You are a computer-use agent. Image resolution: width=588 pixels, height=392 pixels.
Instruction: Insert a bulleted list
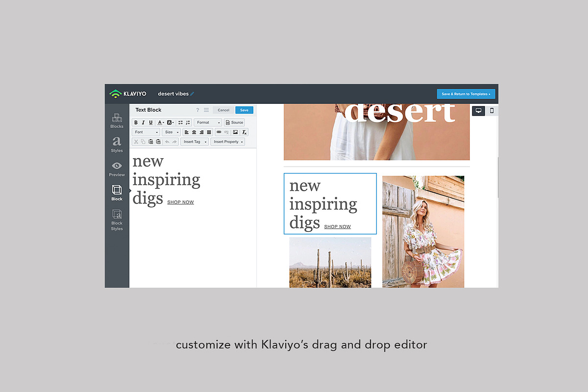point(180,122)
